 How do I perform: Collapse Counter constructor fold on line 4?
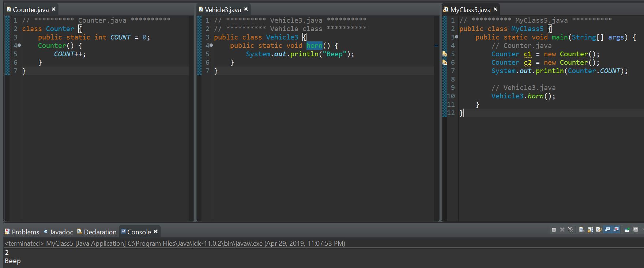[x=19, y=45]
